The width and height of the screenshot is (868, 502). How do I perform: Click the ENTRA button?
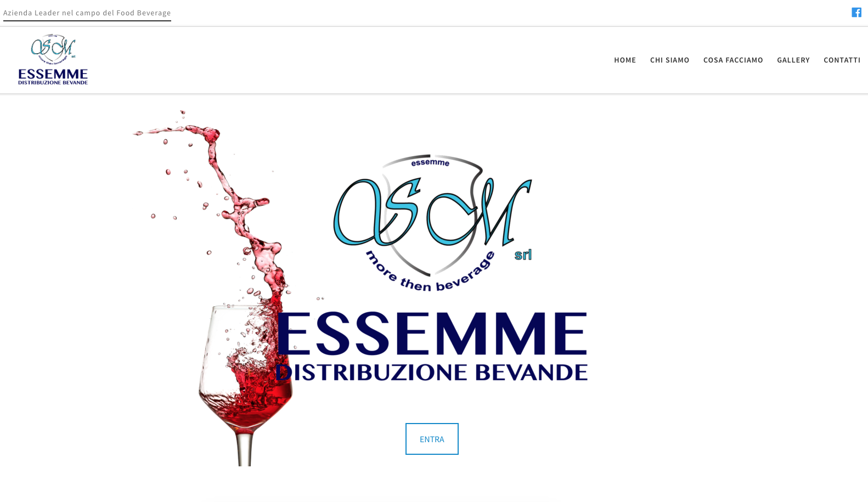pyautogui.click(x=432, y=439)
